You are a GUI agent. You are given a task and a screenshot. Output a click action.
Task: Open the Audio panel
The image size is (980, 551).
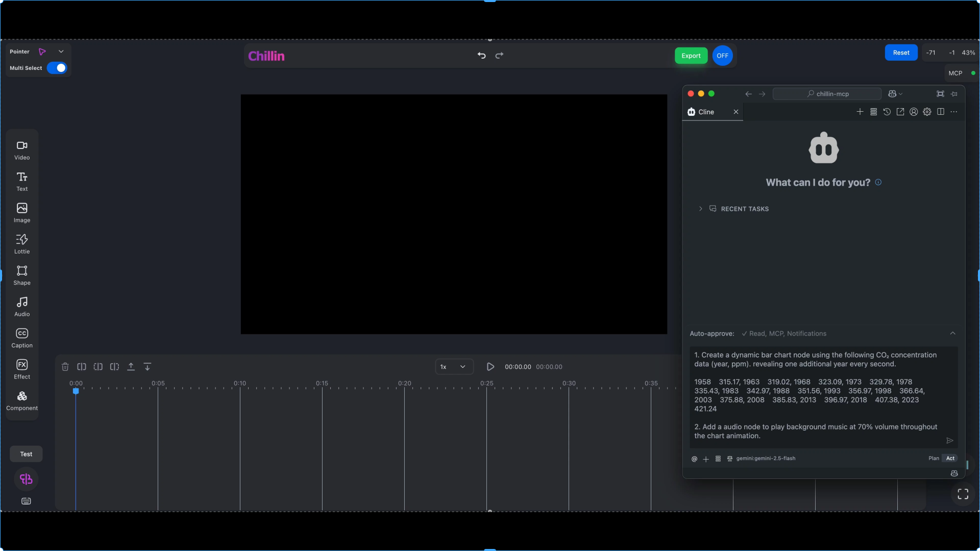[22, 307]
